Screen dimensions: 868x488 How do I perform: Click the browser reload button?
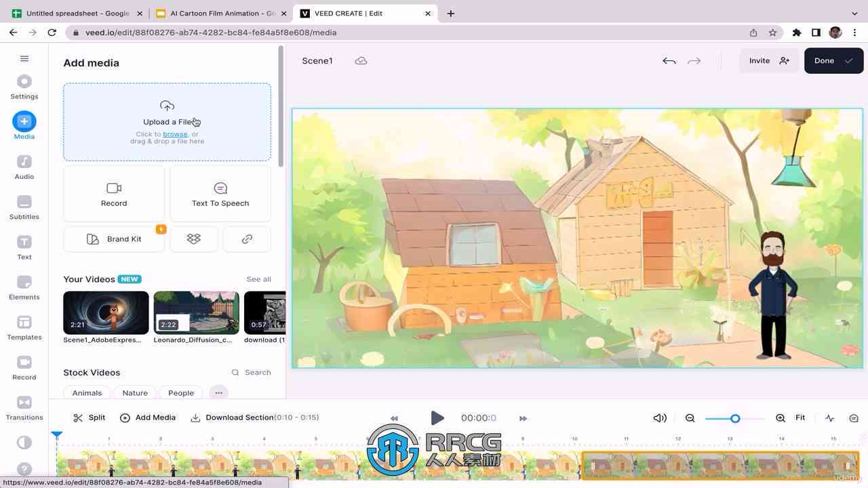(52, 32)
